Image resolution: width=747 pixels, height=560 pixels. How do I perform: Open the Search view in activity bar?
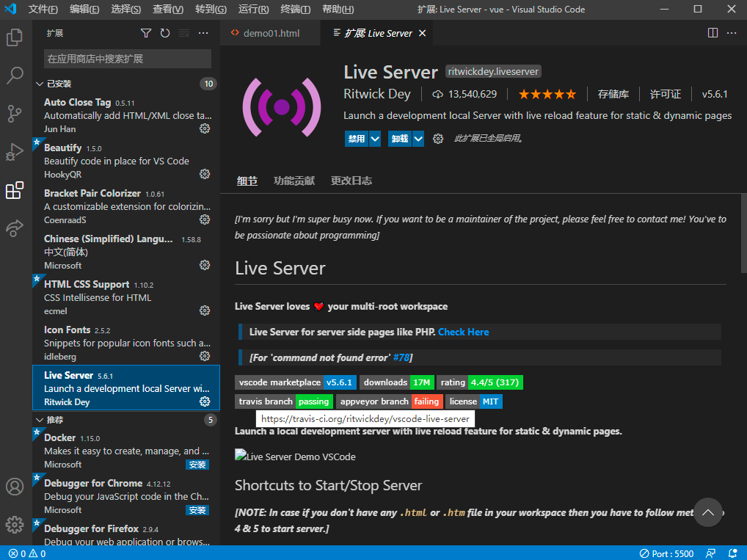tap(15, 76)
